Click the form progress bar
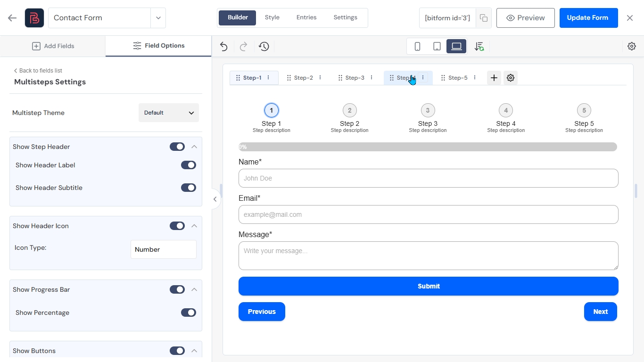Screen dimensions: 644x362 [x=428, y=147]
